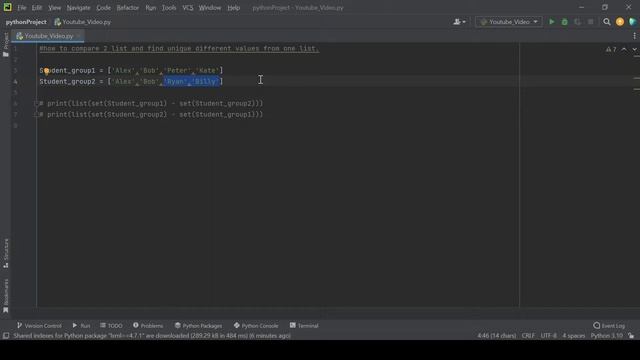The width and height of the screenshot is (640, 360).
Task: Open IDE updates orange icon
Action: (x=620, y=22)
